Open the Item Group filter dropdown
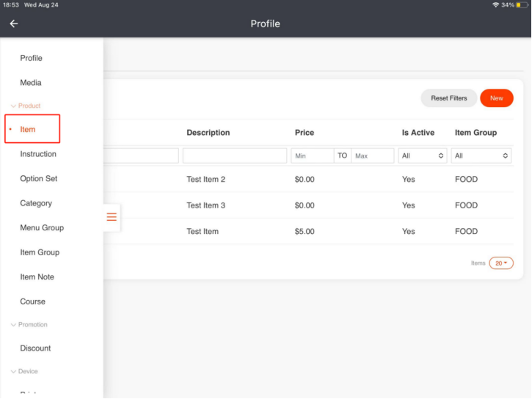Image resolution: width=532 pixels, height=399 pixels. click(481, 156)
